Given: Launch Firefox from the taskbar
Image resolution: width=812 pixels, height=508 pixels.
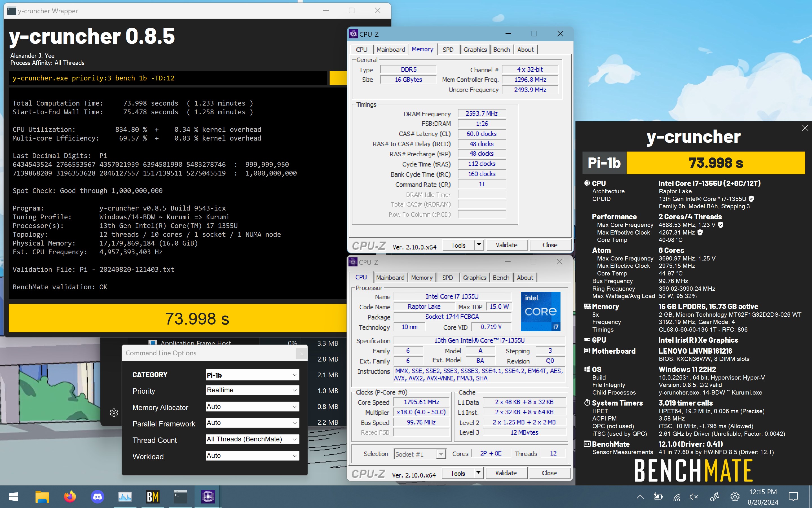Looking at the screenshot, I should [x=70, y=497].
